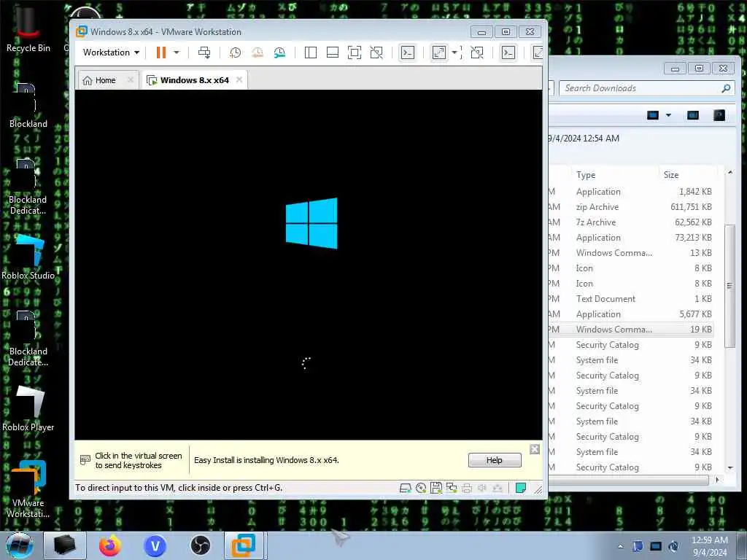Viewport: 747px width, 560px height.
Task: Pause the virtual machine with orange pause icon
Action: tap(161, 52)
